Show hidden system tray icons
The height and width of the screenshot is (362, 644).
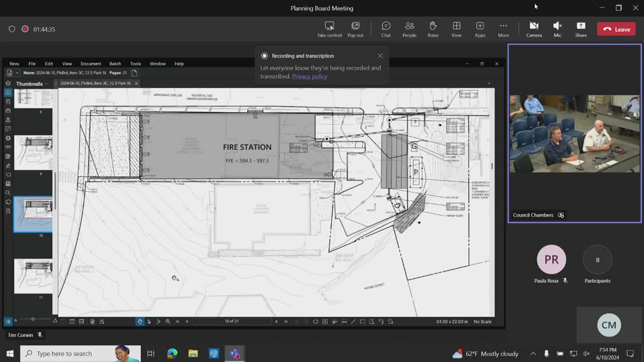point(533,353)
